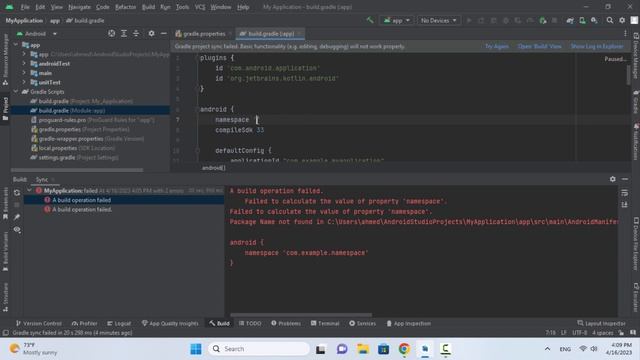Open the Tools menu
The height and width of the screenshot is (360, 640).
pyautogui.click(x=182, y=7)
